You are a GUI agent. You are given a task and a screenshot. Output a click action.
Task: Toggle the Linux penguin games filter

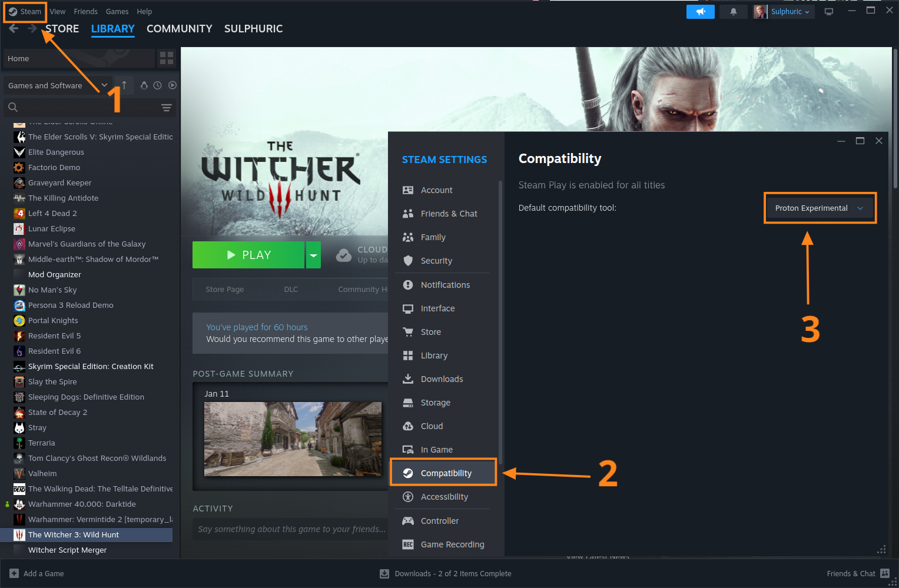coord(144,85)
